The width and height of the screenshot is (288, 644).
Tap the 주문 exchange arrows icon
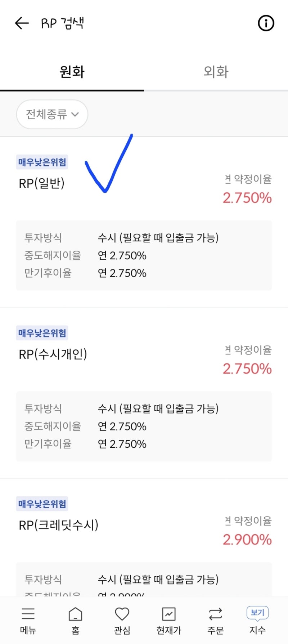(x=215, y=614)
